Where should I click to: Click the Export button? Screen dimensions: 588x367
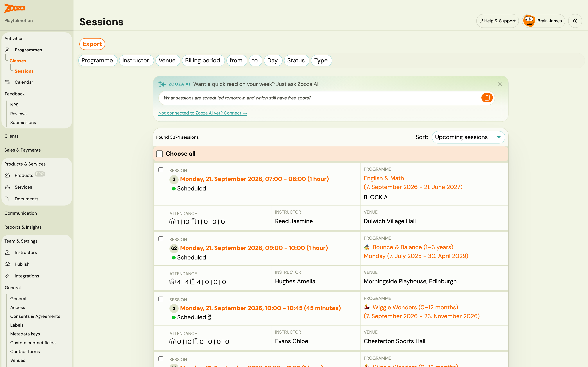pyautogui.click(x=92, y=44)
